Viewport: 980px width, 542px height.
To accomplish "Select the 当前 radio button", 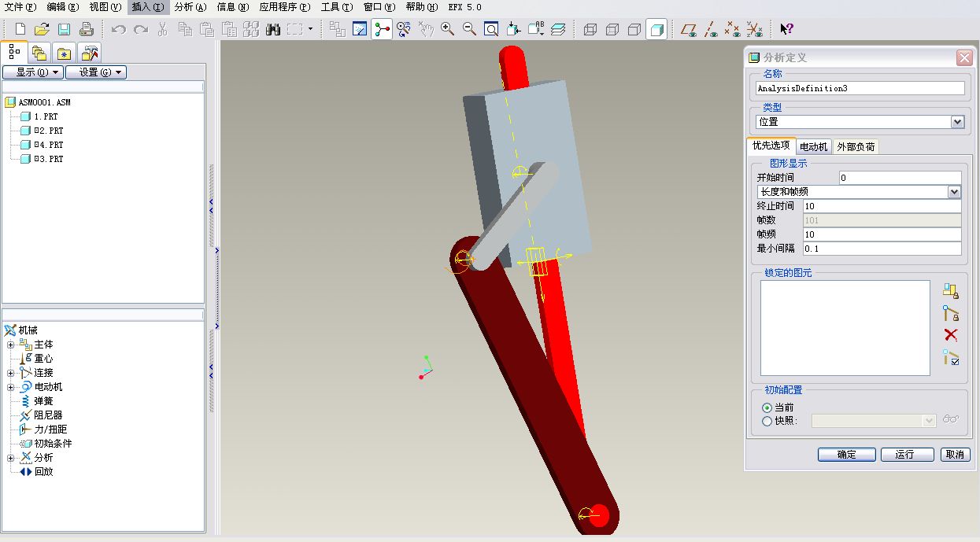I will [767, 407].
